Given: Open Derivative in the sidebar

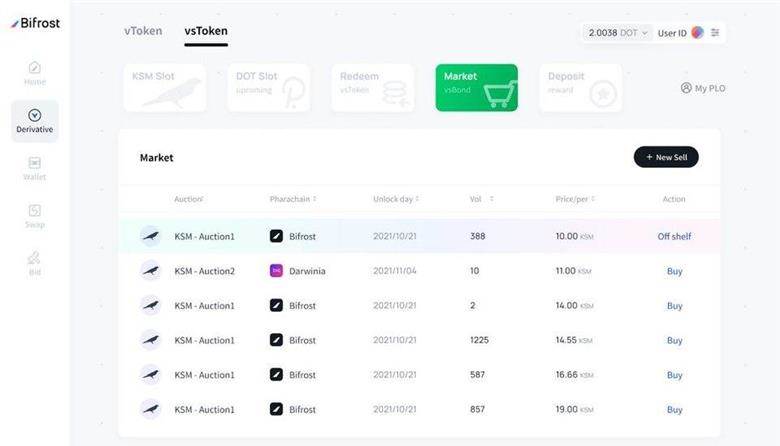Looking at the screenshot, I should pyautogui.click(x=35, y=121).
